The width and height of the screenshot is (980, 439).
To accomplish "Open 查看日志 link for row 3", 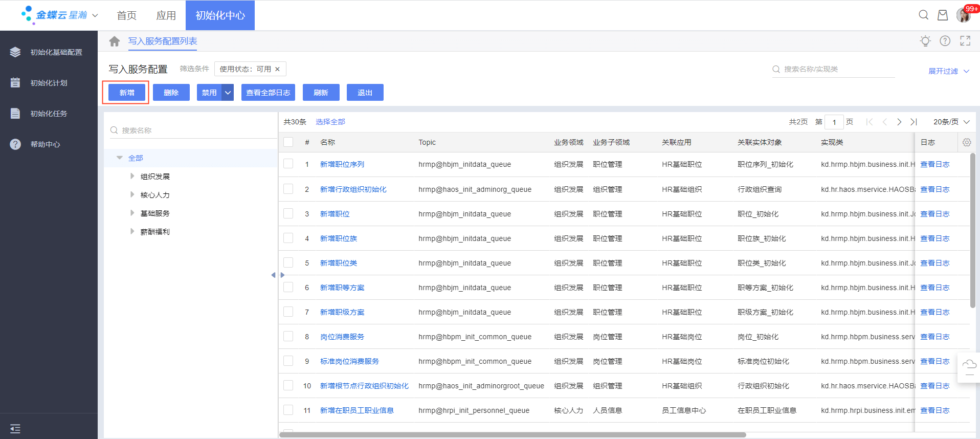I will (934, 214).
